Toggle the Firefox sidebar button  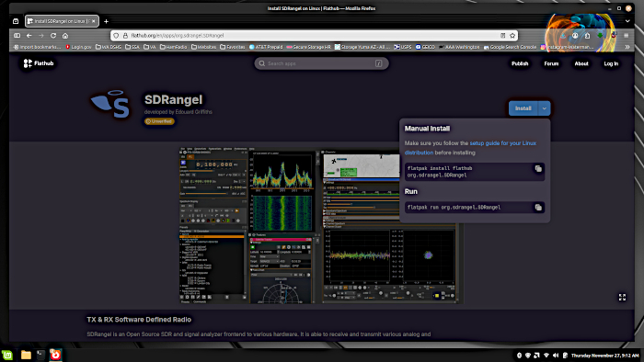click(x=17, y=36)
